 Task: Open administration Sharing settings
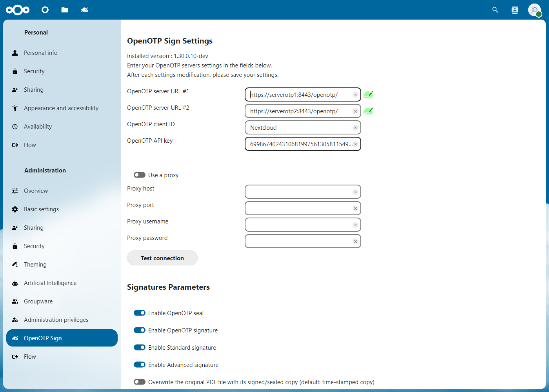point(62,228)
